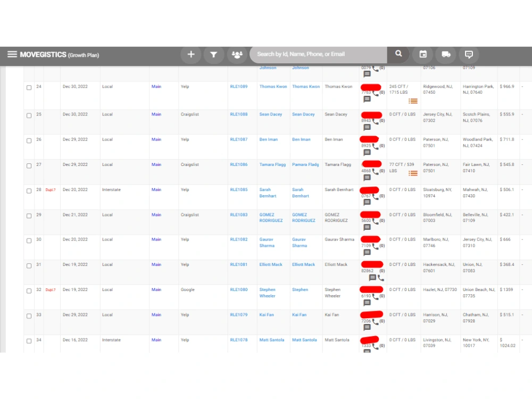Click phone icon in Sarah Bernhart row
Image resolution: width=532 pixels, height=399 pixels.
tap(375, 196)
